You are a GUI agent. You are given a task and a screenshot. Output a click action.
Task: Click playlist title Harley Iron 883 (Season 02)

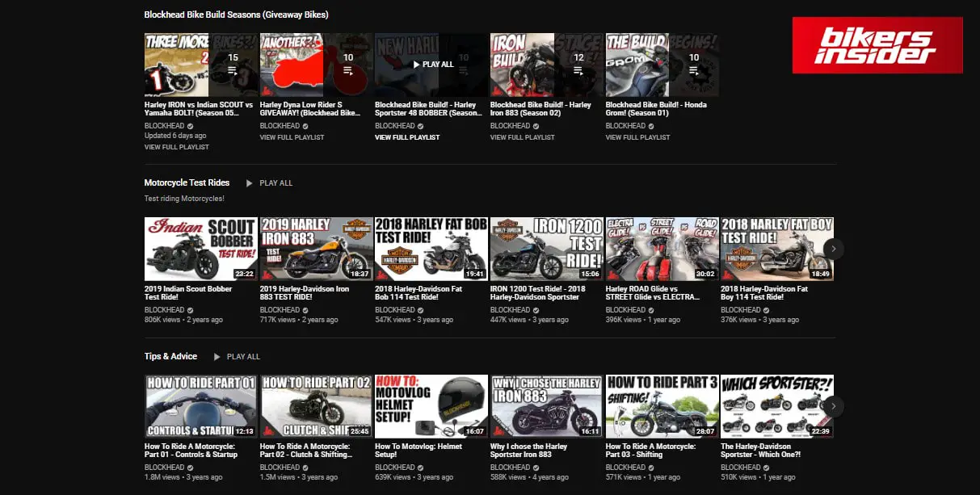540,109
